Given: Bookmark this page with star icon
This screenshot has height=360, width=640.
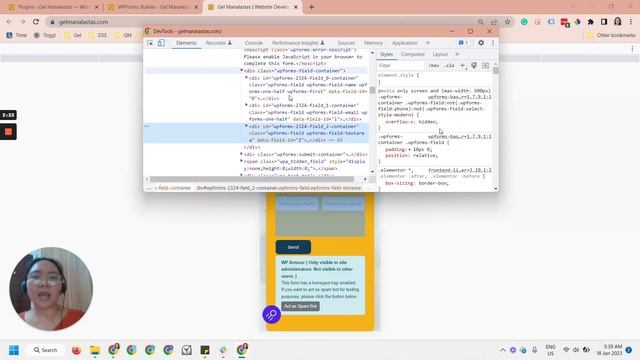Looking at the screenshot, I should (x=507, y=22).
